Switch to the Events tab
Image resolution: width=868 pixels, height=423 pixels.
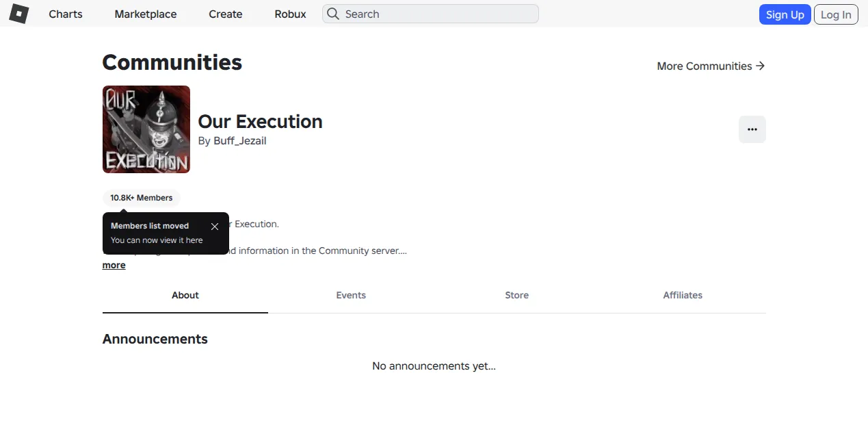point(351,296)
